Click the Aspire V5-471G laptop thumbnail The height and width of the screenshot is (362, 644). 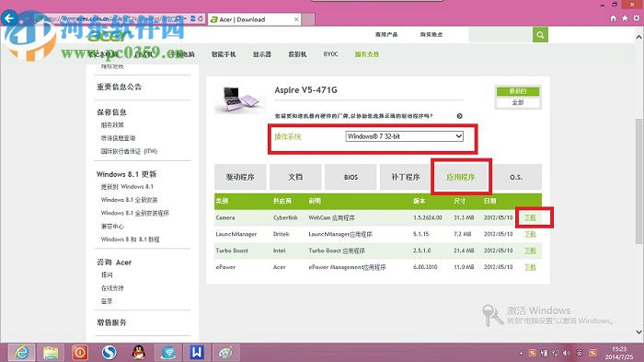click(241, 99)
